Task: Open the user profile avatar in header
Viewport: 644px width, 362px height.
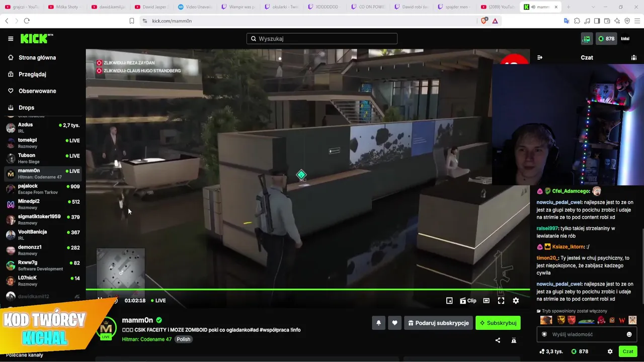Action: pos(625,39)
